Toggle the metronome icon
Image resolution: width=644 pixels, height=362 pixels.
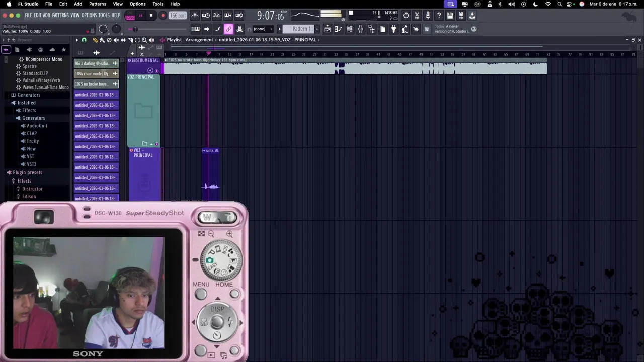195,16
